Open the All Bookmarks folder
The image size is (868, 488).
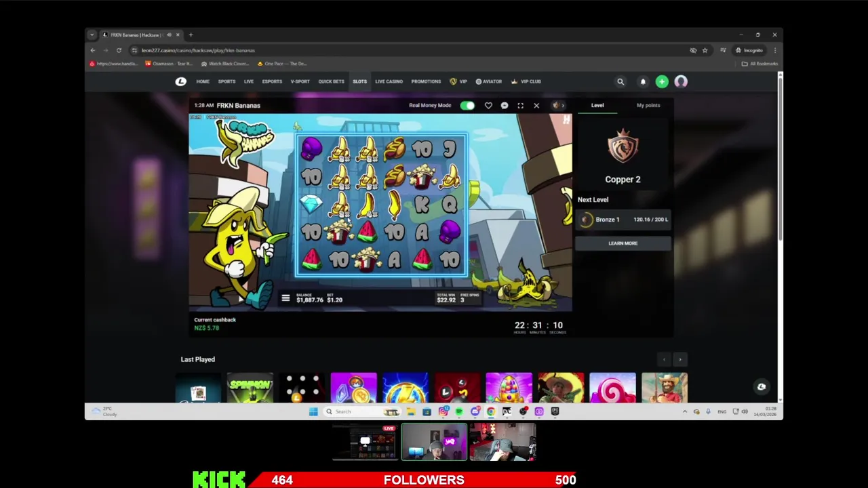[759, 64]
